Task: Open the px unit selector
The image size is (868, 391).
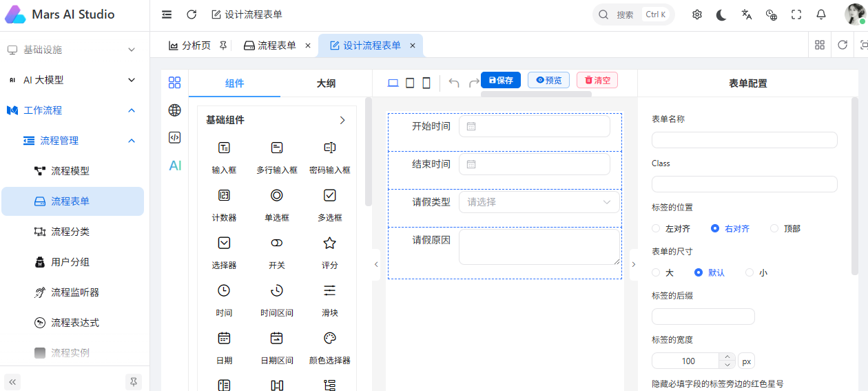Action: point(747,361)
